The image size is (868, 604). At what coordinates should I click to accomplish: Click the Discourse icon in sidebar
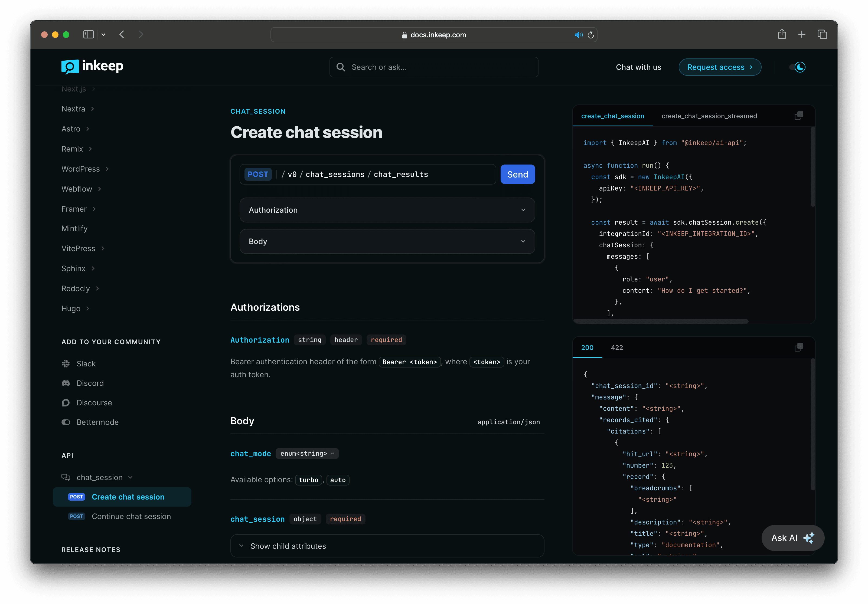(x=66, y=403)
